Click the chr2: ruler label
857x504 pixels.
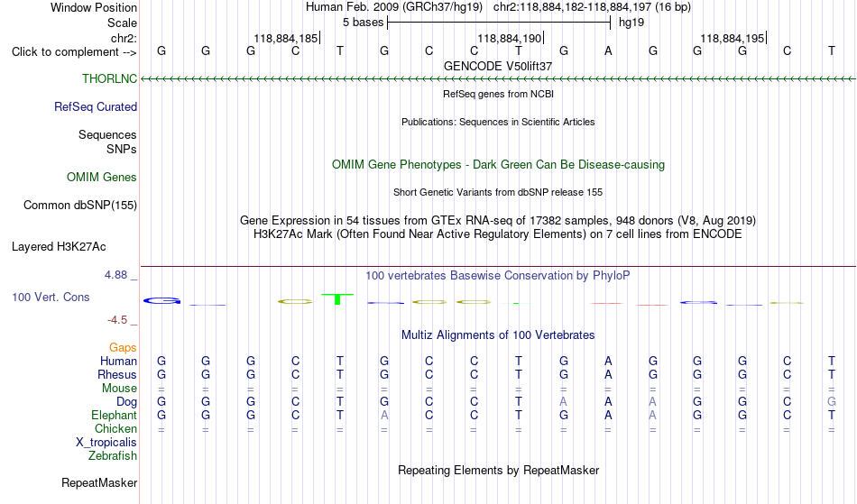click(124, 38)
